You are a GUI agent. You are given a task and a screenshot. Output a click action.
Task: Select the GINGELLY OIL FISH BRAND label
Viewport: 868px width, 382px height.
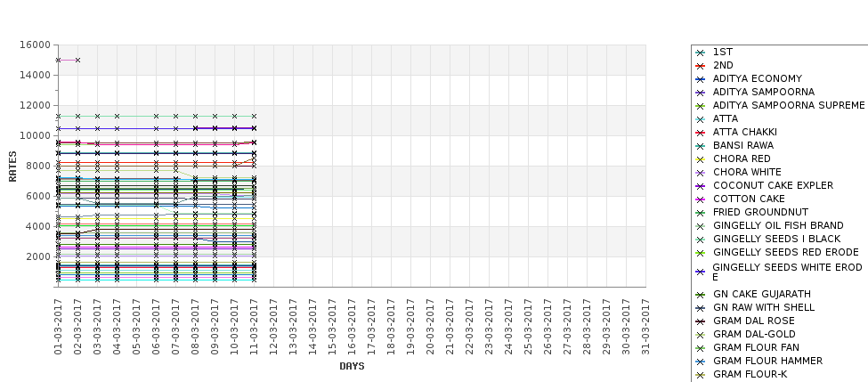(x=778, y=225)
